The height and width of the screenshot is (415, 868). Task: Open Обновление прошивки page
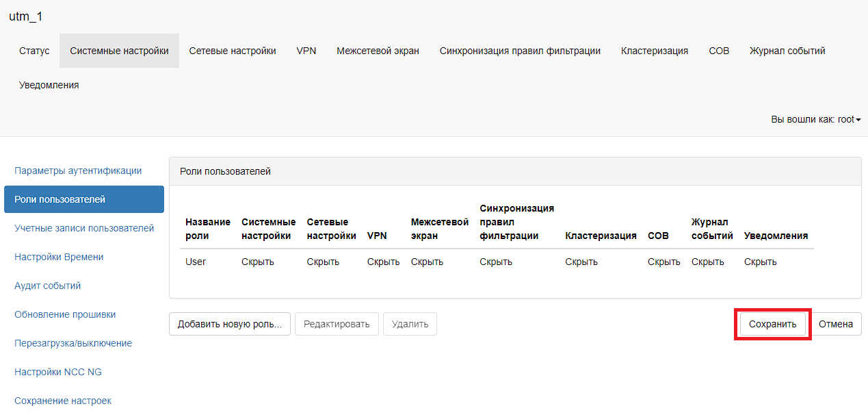point(65,314)
